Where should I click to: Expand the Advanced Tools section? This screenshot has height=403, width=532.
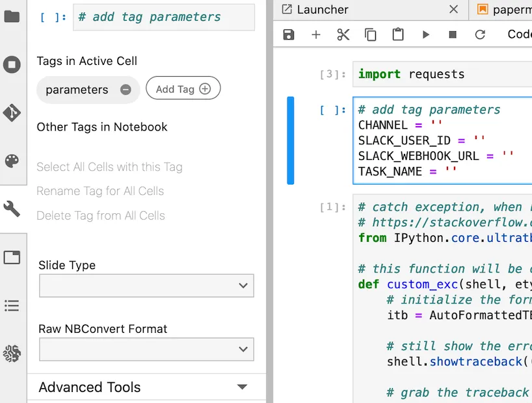coord(146,387)
